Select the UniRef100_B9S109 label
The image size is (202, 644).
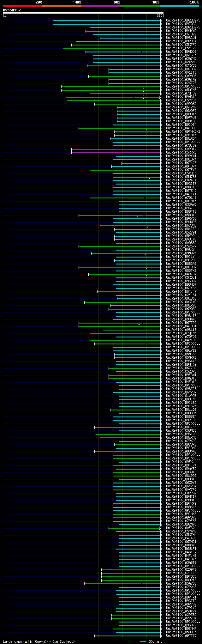181,434
